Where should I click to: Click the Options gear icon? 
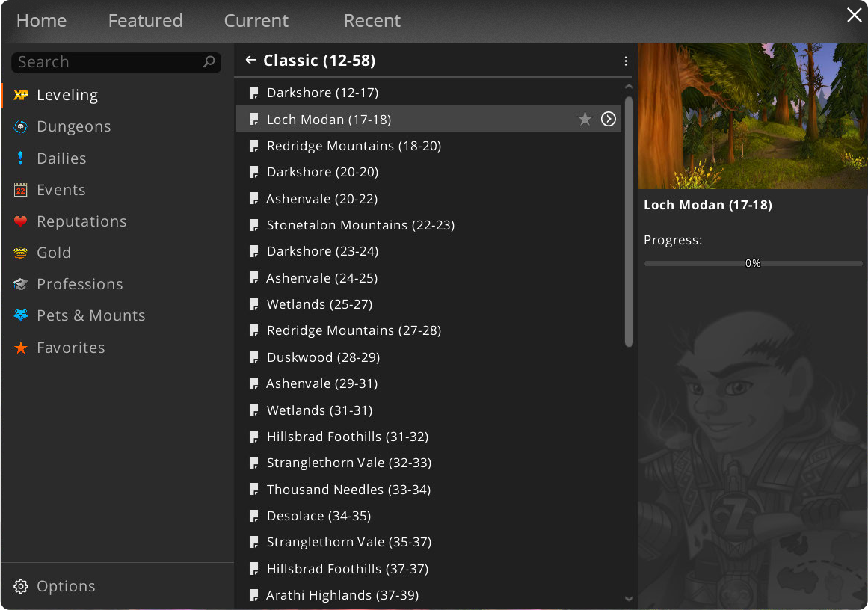(x=21, y=586)
